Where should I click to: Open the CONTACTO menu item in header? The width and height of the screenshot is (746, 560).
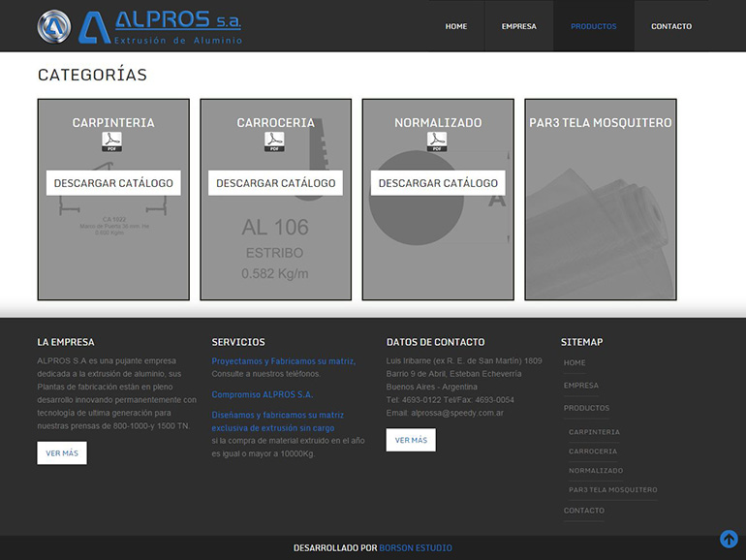pos(671,26)
